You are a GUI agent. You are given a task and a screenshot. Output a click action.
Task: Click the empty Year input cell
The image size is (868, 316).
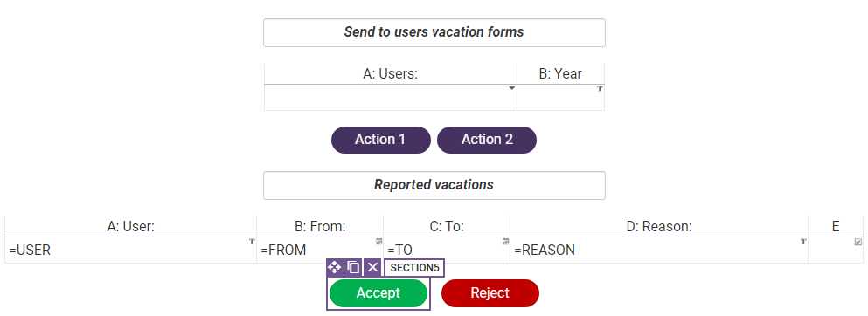561,97
